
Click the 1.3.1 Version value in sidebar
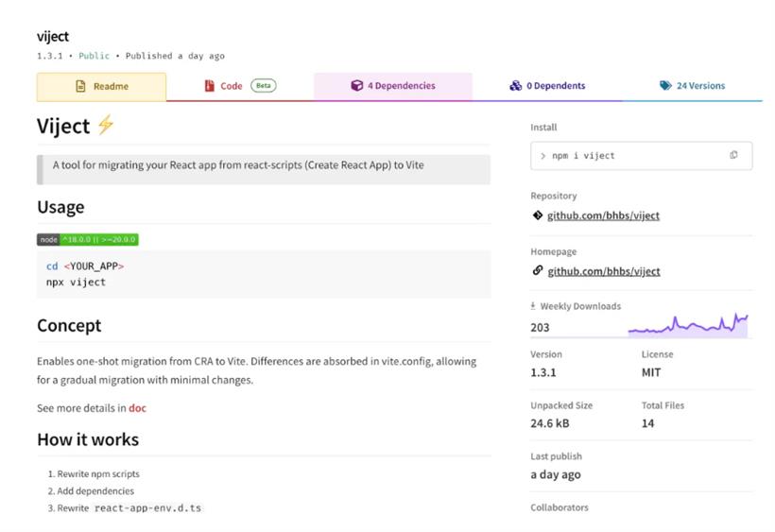click(543, 372)
